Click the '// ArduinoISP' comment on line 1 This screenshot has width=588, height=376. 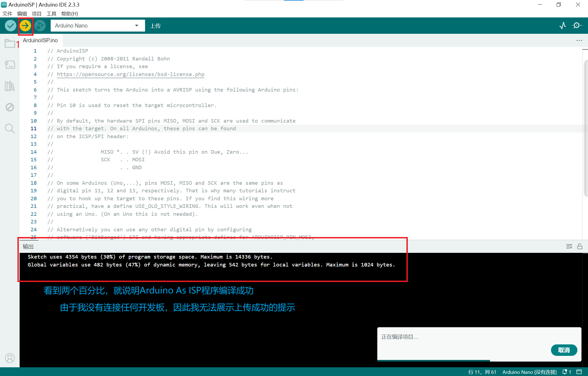68,51
